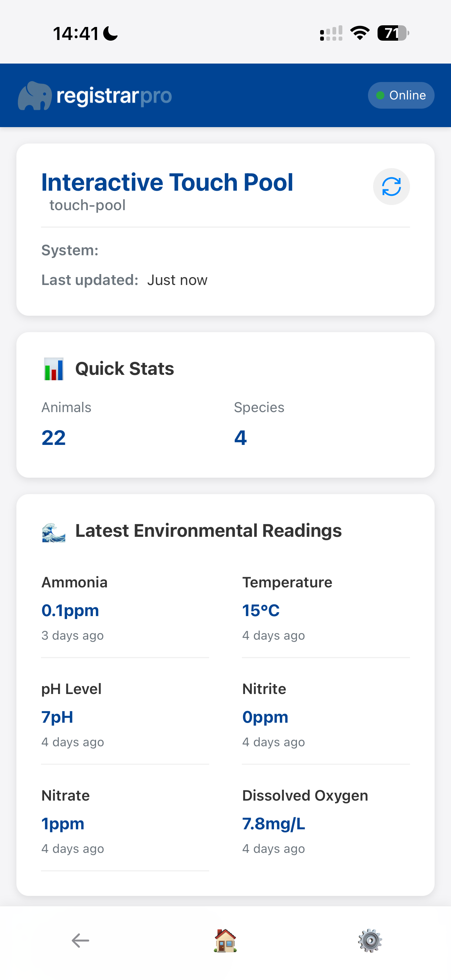
Task: Select the Temperature 15°C reading
Action: click(261, 610)
